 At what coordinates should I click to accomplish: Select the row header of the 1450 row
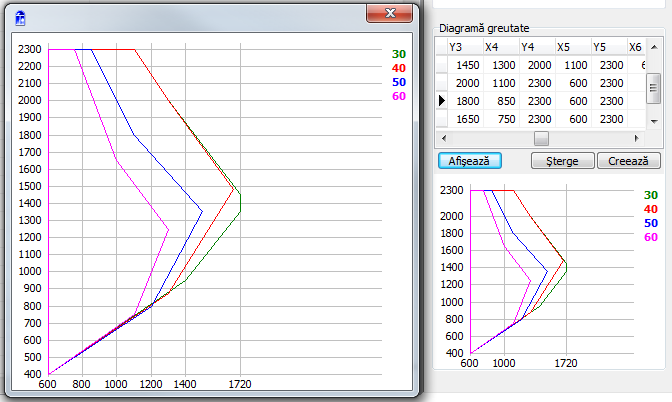(x=441, y=65)
